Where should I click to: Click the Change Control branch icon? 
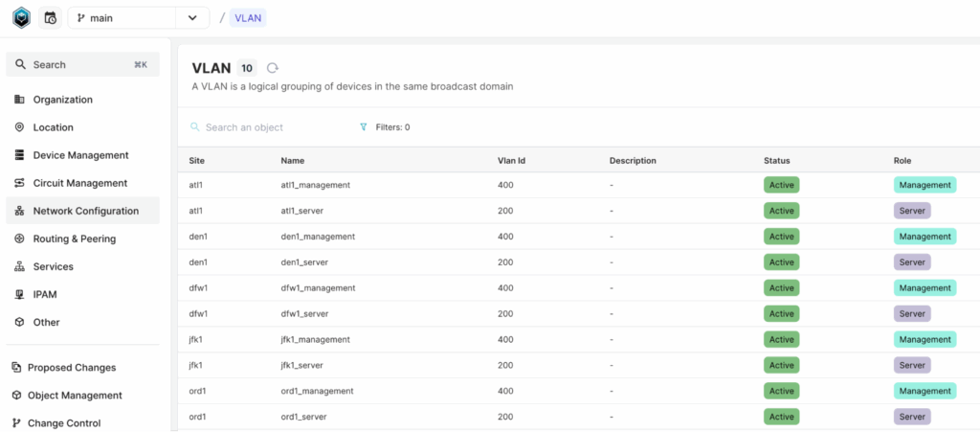pos(16,423)
